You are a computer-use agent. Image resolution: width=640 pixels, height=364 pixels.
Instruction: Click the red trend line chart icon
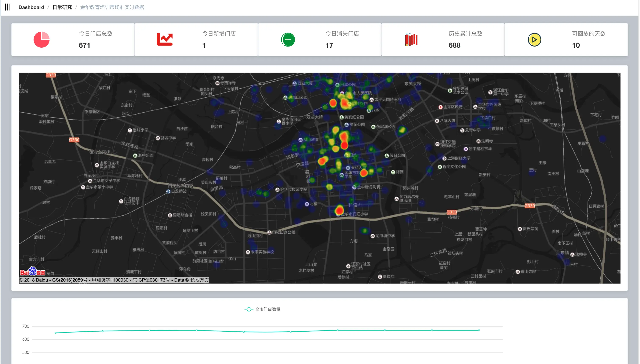click(x=165, y=39)
